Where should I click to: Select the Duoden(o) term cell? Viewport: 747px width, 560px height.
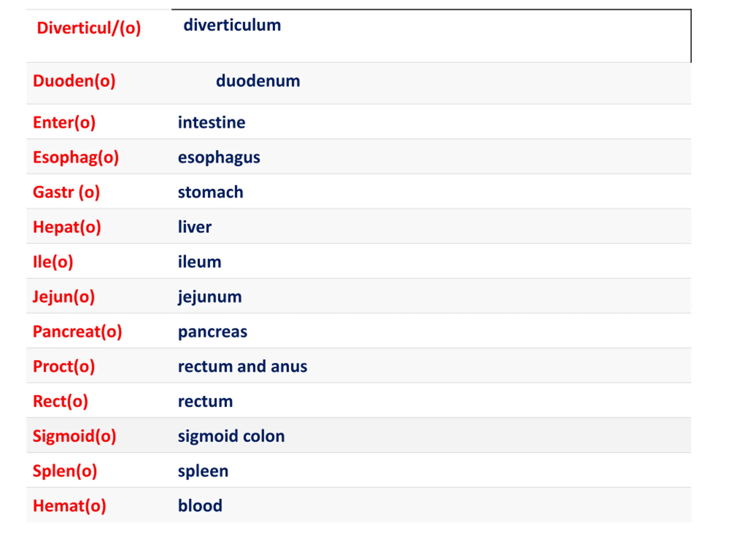[x=74, y=81]
